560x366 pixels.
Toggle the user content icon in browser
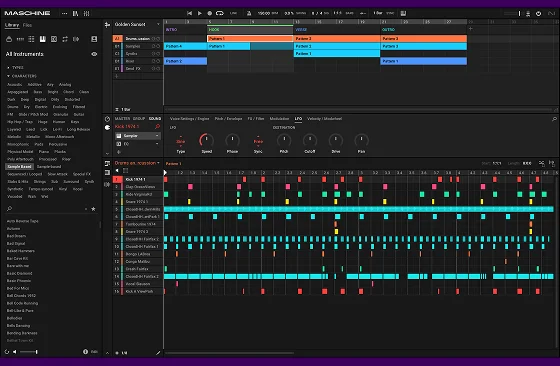click(x=94, y=39)
